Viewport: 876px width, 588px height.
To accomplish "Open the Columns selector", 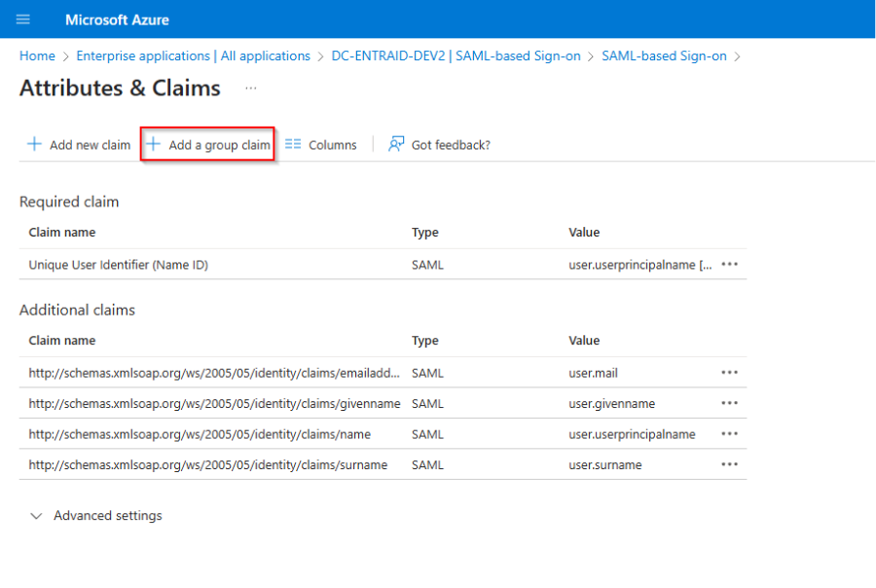I will click(321, 145).
